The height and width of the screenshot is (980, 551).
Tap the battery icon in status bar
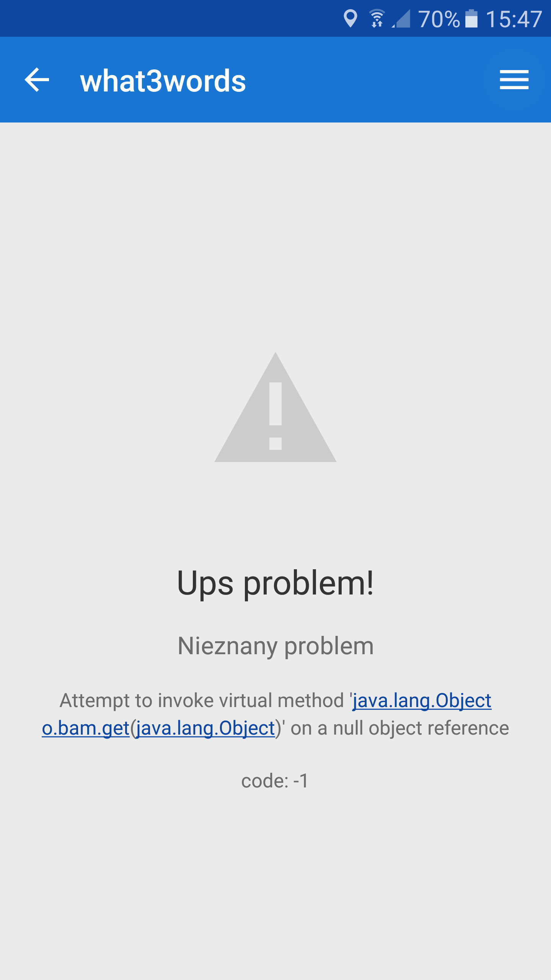471,18
